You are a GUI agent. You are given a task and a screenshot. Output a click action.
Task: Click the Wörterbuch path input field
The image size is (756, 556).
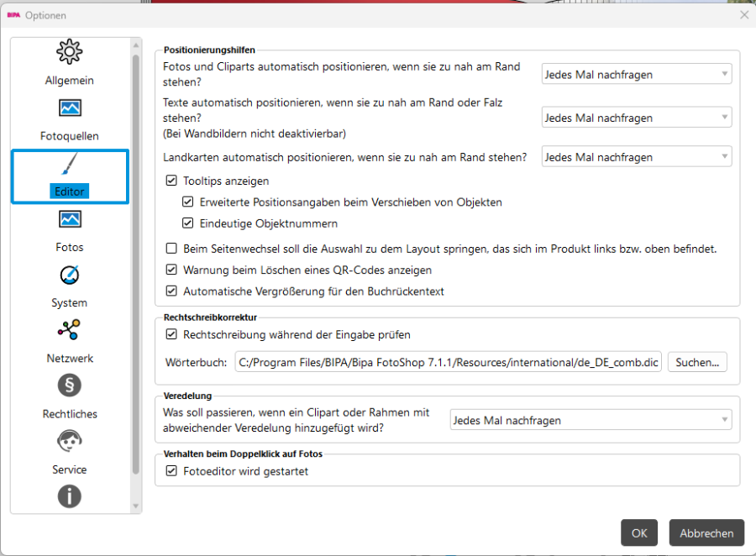[448, 362]
